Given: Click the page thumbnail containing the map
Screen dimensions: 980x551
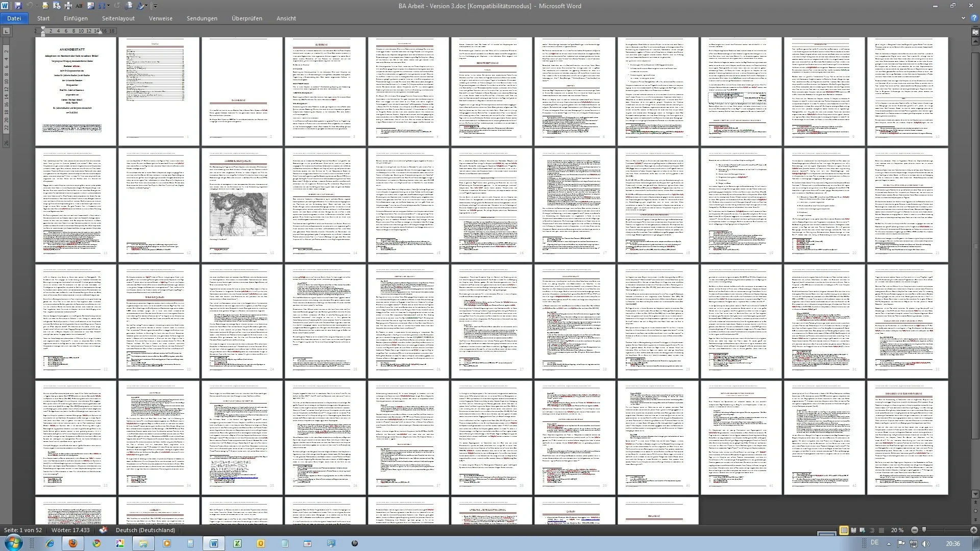Looking at the screenshot, I should [242, 205].
